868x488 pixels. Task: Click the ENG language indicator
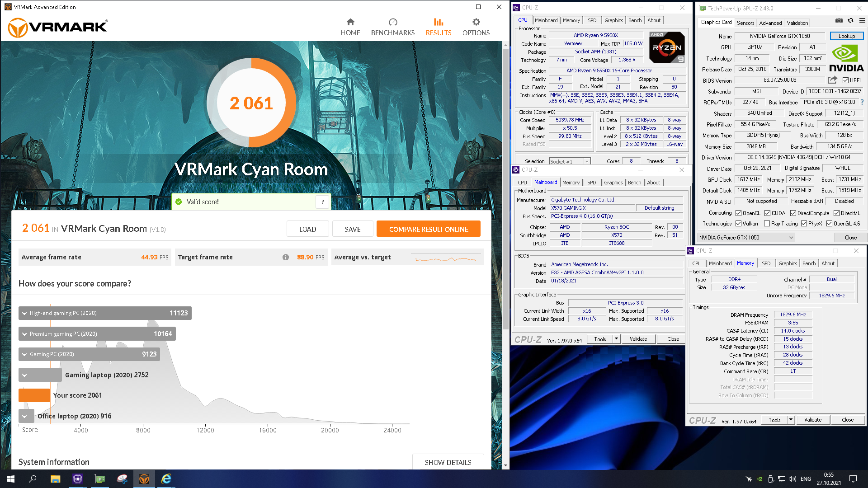point(806,479)
